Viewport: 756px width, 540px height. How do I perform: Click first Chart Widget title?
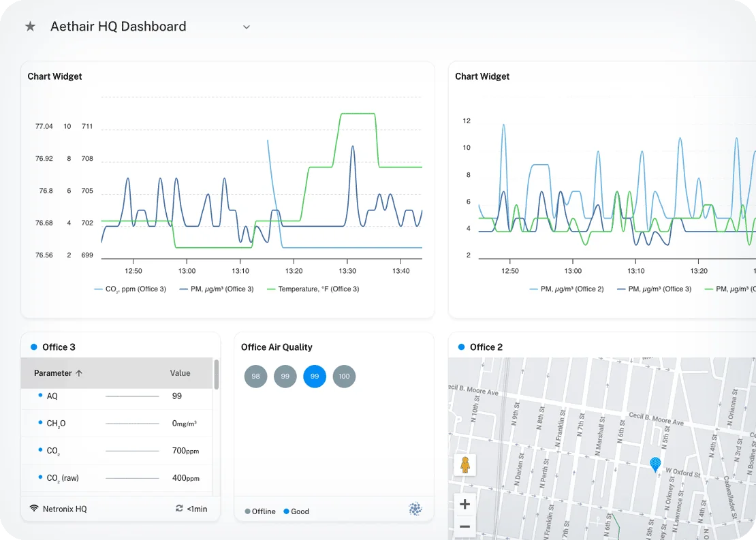[x=54, y=76]
